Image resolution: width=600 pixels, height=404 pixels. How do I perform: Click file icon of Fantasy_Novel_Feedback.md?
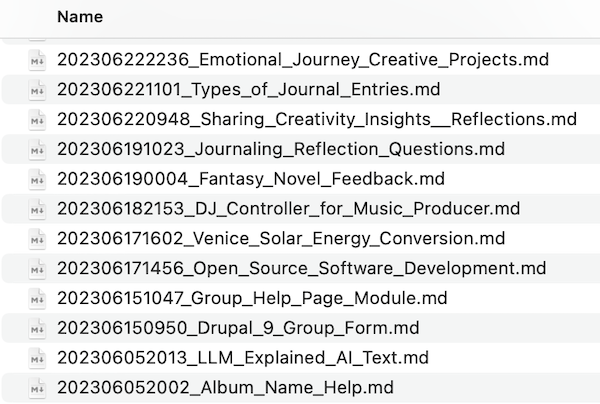point(38,179)
